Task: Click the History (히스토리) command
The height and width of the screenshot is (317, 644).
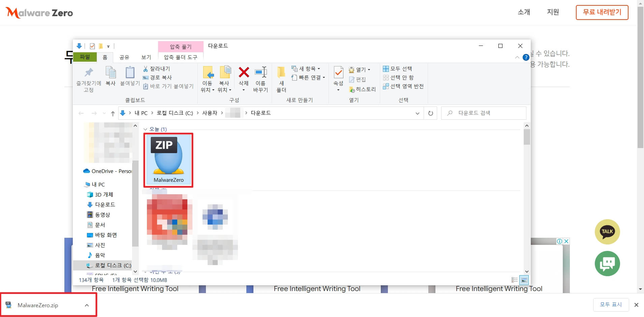Action: point(362,89)
